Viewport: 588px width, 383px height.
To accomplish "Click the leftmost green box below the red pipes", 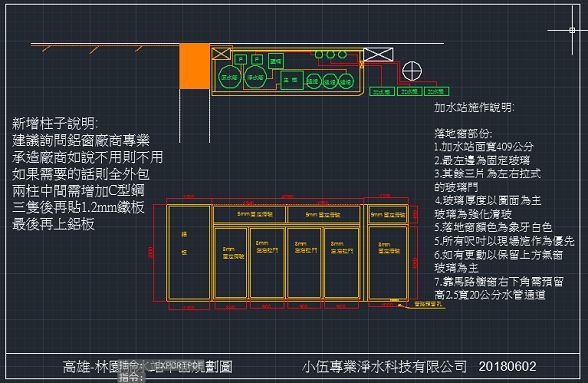I will (382, 91).
